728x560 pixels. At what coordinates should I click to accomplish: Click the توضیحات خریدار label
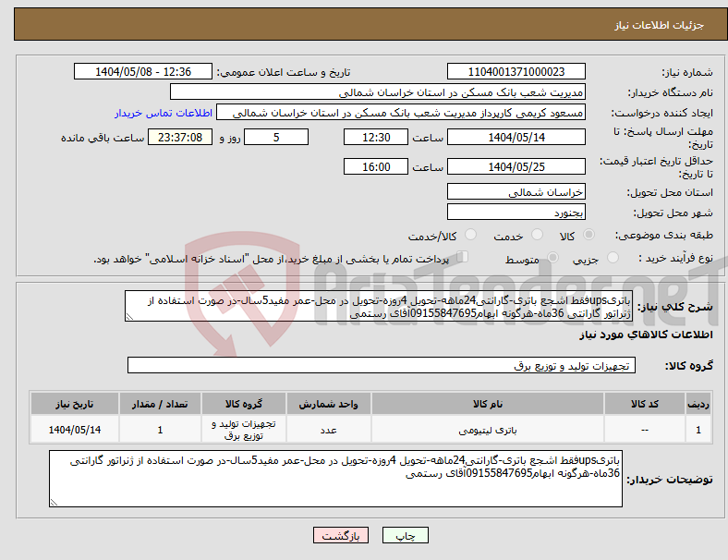(x=670, y=480)
